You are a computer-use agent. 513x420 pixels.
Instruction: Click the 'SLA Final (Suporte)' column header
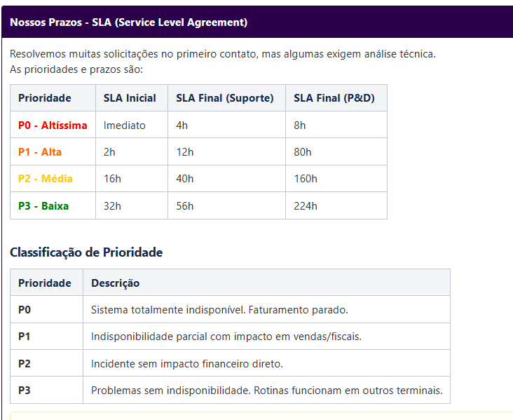pyautogui.click(x=224, y=98)
